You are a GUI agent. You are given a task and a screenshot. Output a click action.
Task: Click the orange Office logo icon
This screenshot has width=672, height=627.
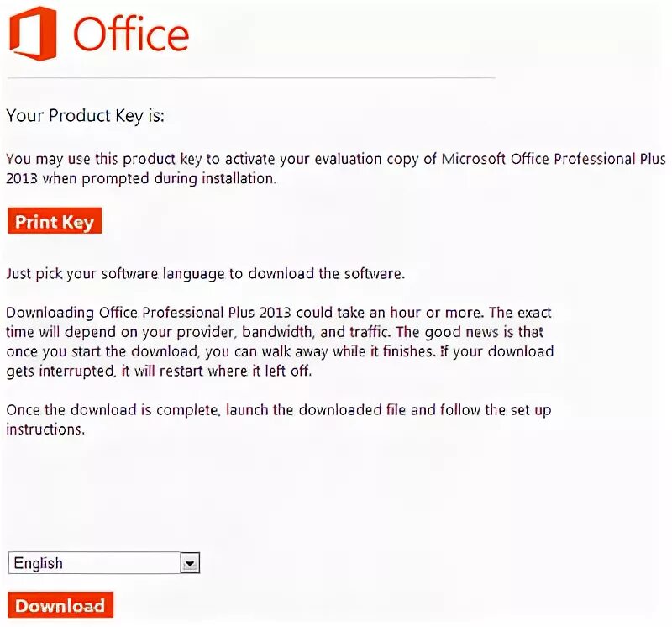[x=32, y=34]
